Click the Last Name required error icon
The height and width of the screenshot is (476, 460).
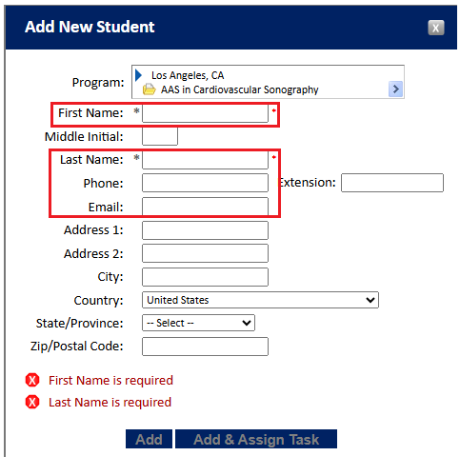coord(32,402)
